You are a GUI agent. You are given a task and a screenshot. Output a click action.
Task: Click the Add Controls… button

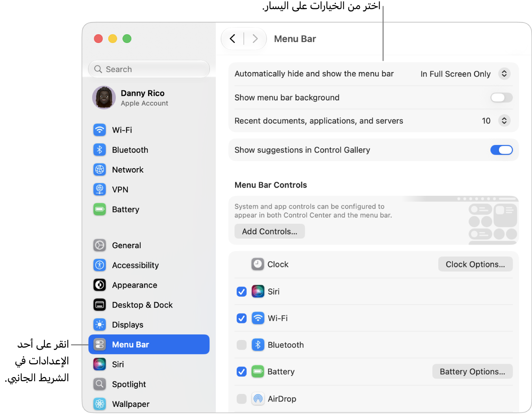point(269,232)
